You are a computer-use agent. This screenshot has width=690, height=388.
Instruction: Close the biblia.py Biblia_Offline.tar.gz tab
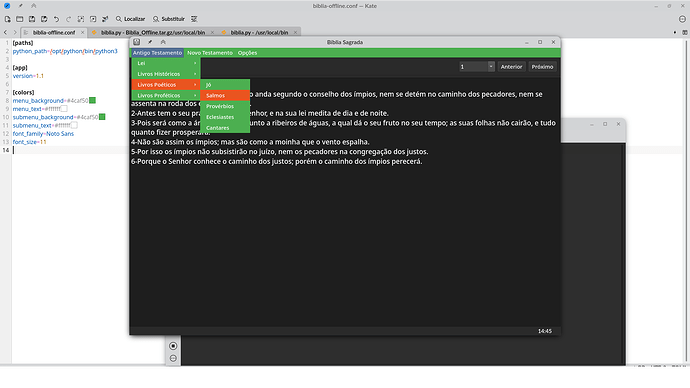click(212, 32)
